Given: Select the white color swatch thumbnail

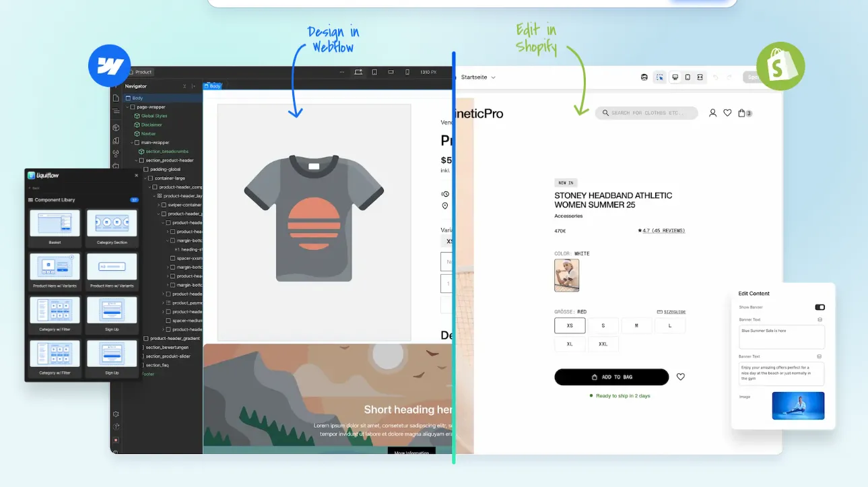Looking at the screenshot, I should tap(566, 275).
